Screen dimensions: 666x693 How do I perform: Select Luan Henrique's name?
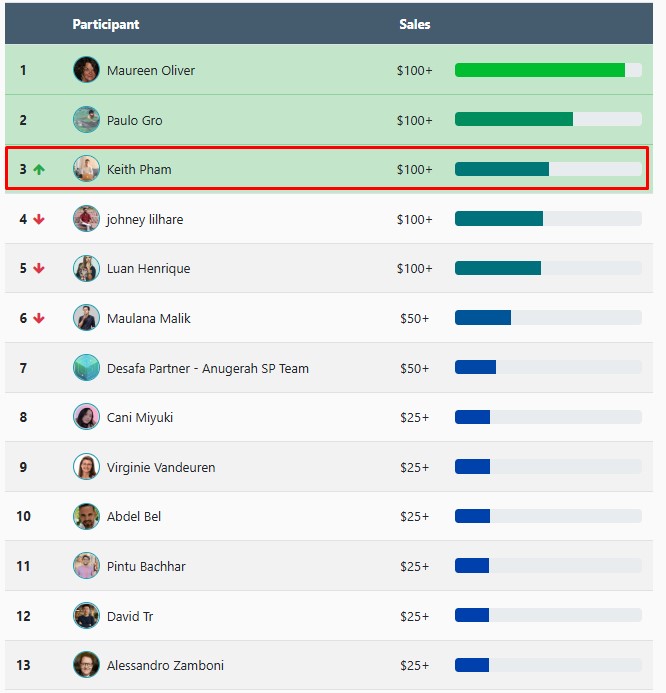[148, 268]
